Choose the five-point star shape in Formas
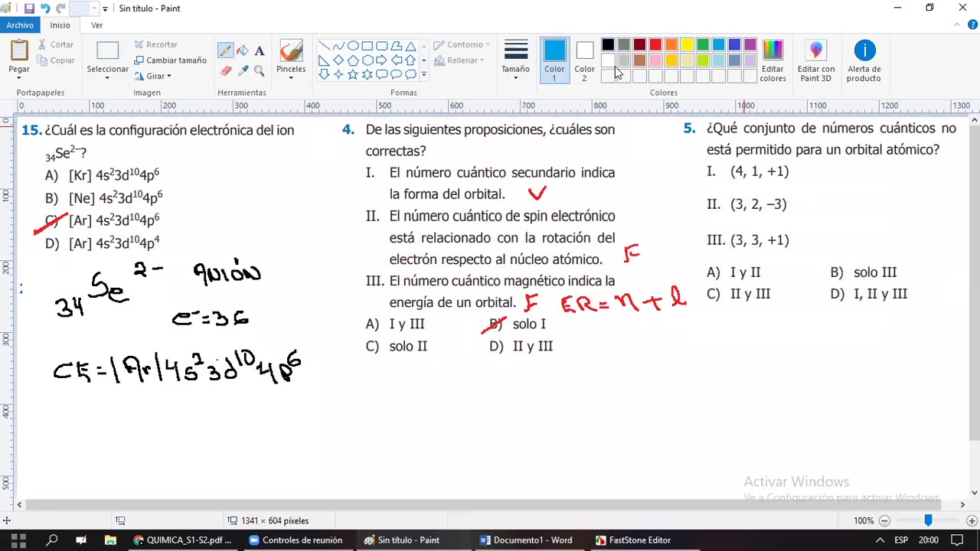The height and width of the screenshot is (551, 980). (x=353, y=74)
